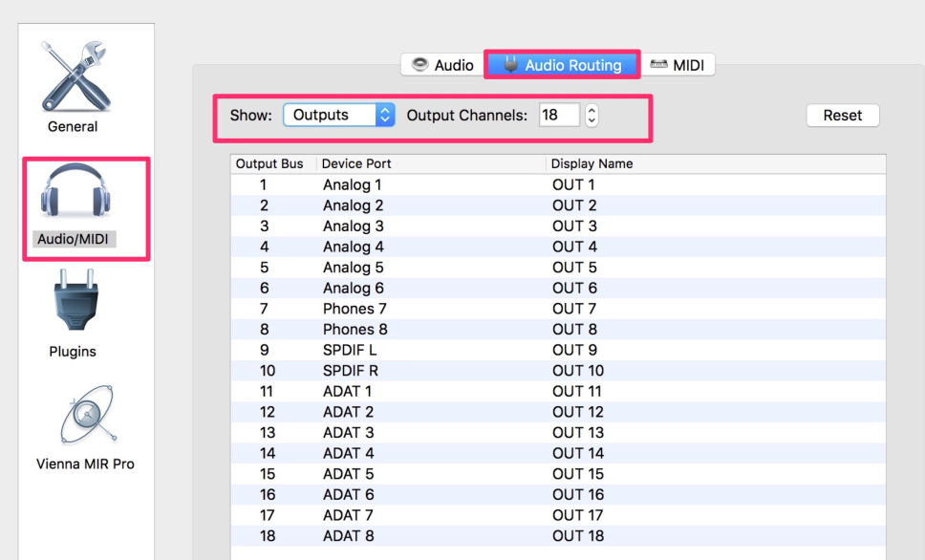
Task: Switch to the MIDI tab
Action: pos(678,65)
